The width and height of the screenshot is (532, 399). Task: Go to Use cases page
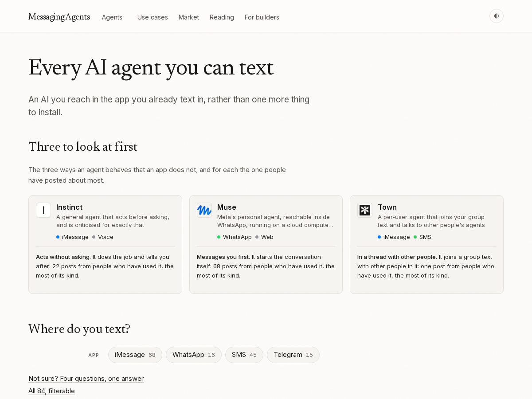[153, 17]
